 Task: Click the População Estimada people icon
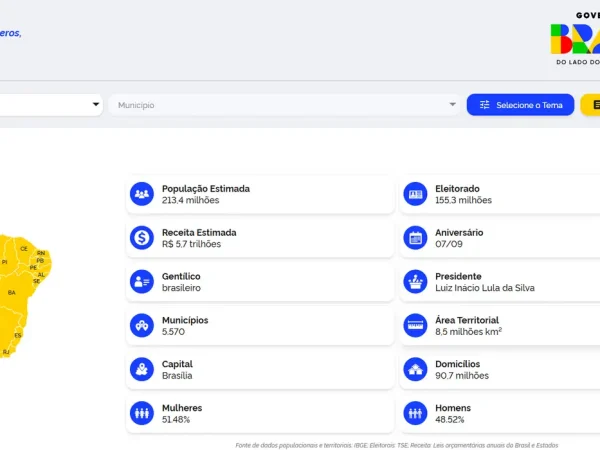[142, 194]
